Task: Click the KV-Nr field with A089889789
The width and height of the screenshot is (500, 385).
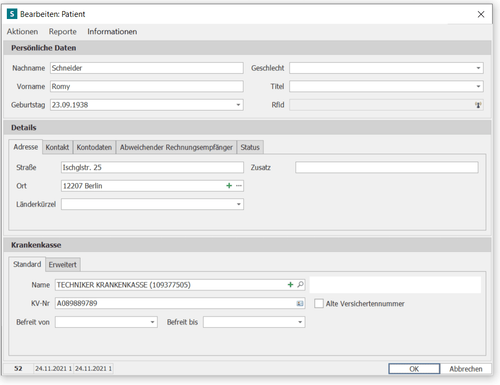Action: (180, 303)
